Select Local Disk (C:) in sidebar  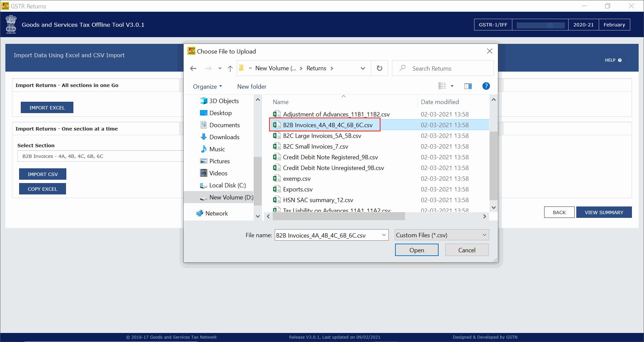coord(223,185)
